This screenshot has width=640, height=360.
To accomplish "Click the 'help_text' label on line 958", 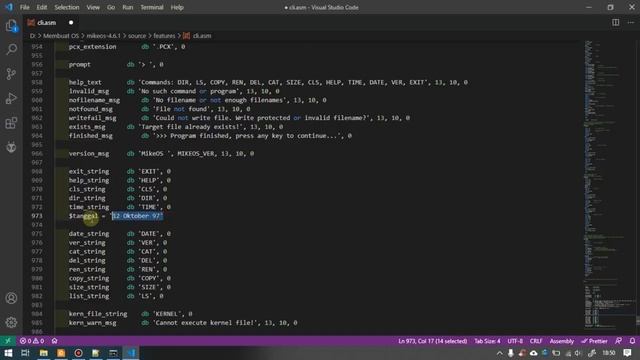I will tap(85, 82).
